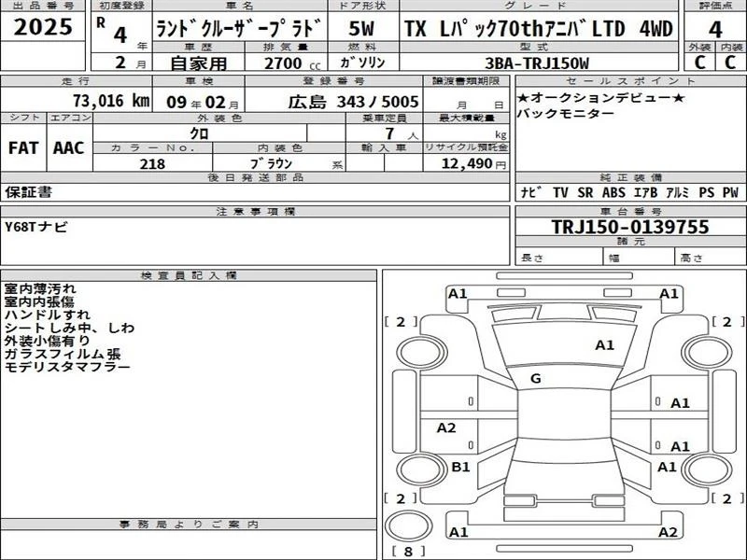
Task: Click the C grade under 内装 header
Action: pos(730,63)
